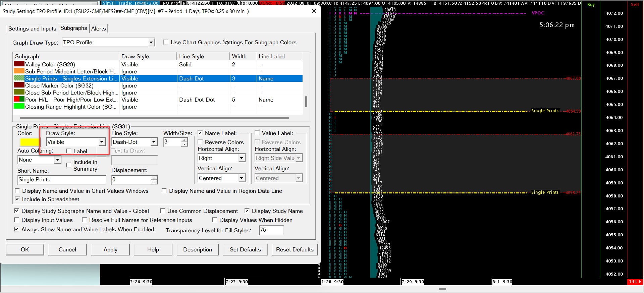
Task: Enable Use Chart Graphics Settings checkbox
Action: pyautogui.click(x=166, y=42)
